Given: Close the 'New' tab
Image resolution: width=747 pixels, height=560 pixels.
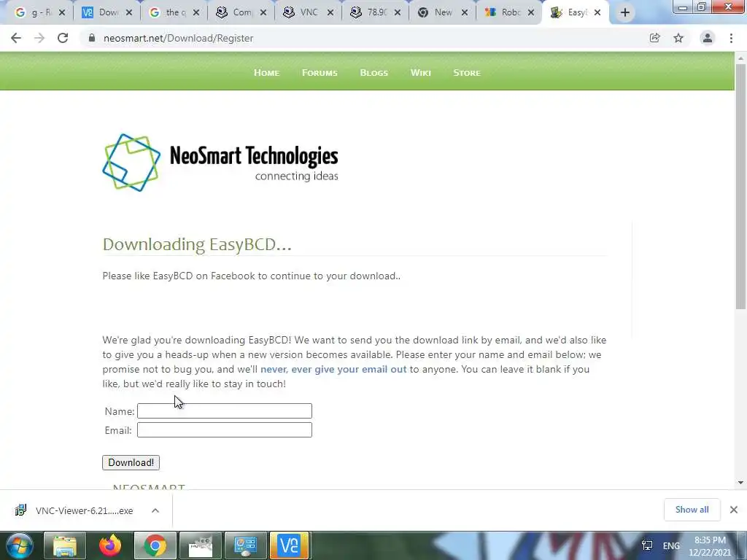Looking at the screenshot, I should tap(465, 13).
